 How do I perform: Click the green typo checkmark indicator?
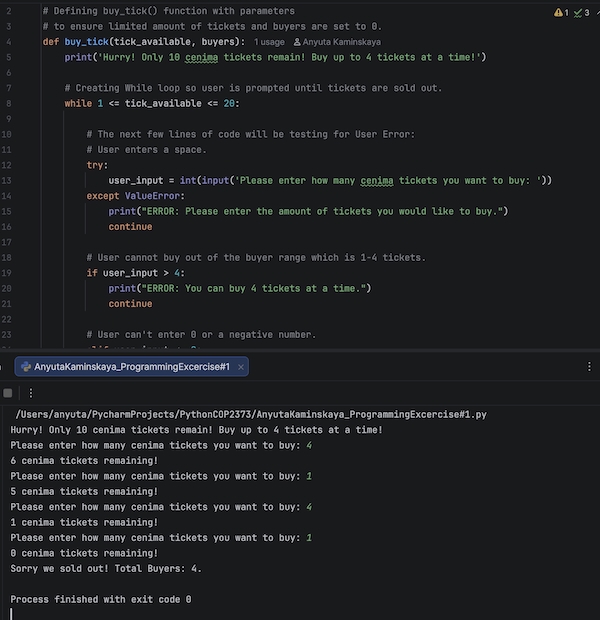coord(578,13)
